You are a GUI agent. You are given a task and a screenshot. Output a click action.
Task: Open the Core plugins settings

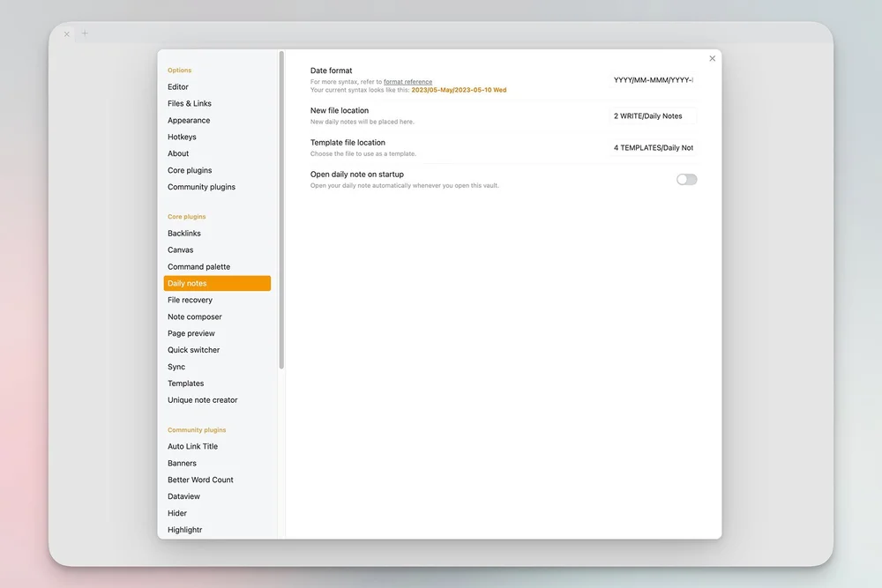tap(187, 170)
